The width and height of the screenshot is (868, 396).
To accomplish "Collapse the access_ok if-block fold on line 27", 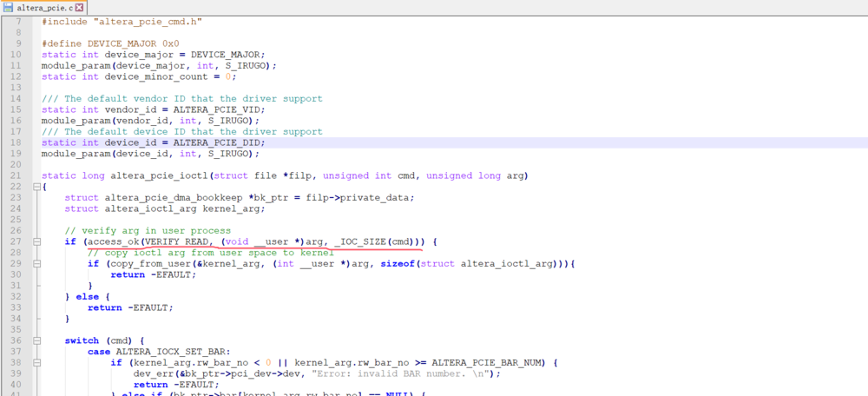I will click(x=36, y=241).
